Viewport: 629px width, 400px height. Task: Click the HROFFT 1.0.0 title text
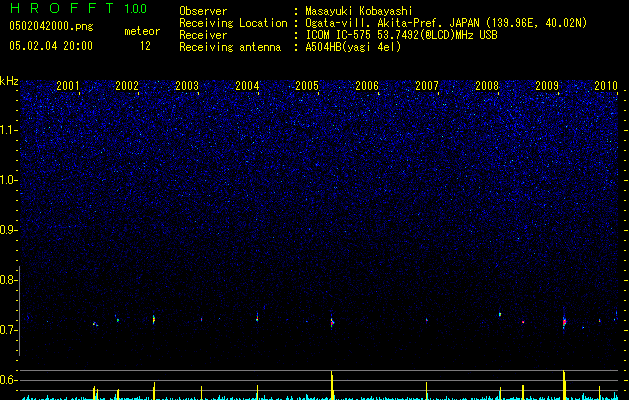78,8
